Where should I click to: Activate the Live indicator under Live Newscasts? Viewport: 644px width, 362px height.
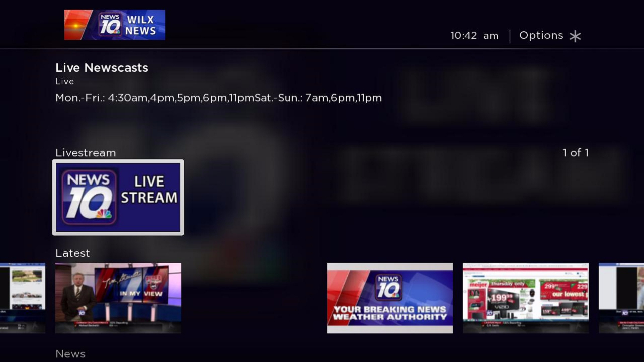(x=64, y=81)
